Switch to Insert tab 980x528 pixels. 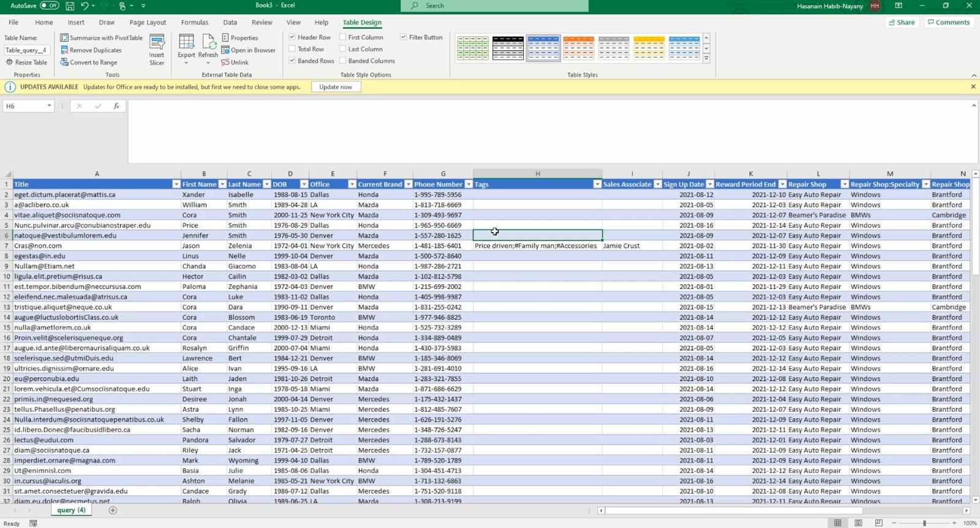(x=76, y=23)
